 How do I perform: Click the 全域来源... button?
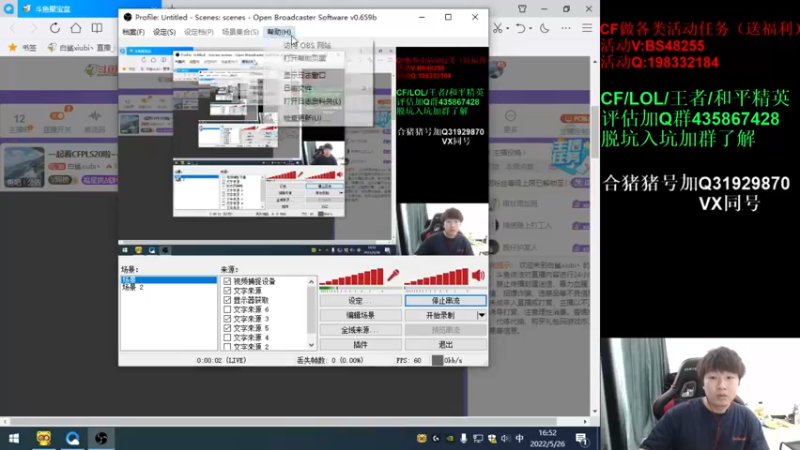pos(360,330)
